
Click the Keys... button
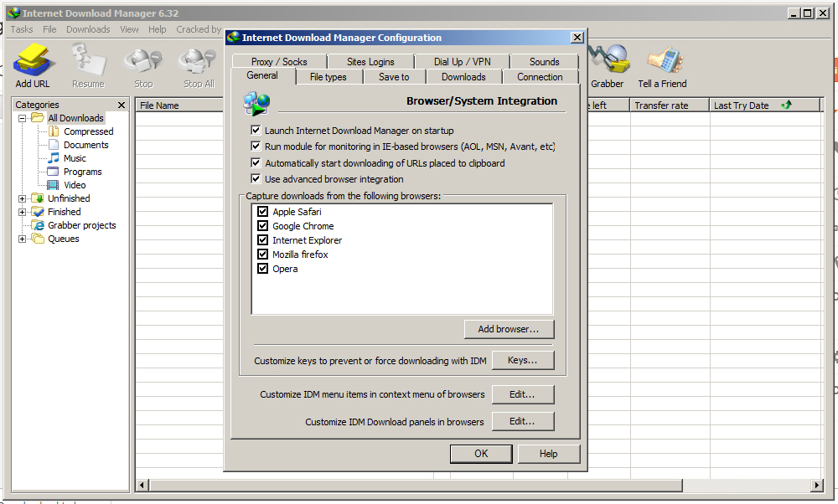tap(523, 360)
